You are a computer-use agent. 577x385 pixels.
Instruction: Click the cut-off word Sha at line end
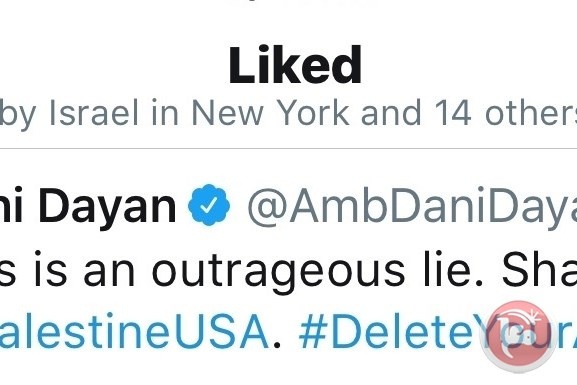(539, 269)
